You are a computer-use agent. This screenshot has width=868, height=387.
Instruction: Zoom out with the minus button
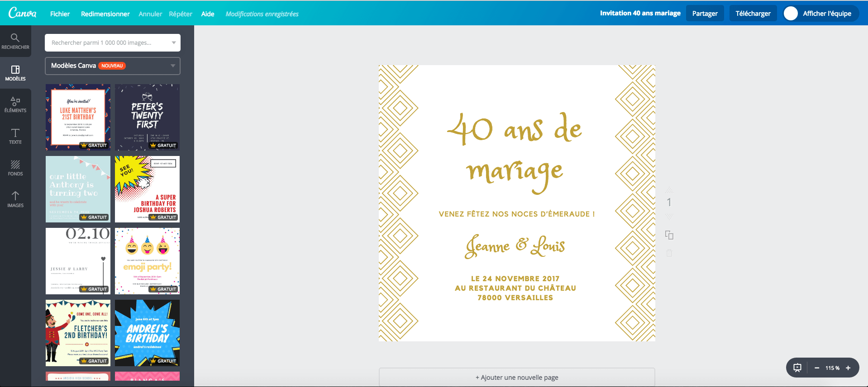click(817, 368)
